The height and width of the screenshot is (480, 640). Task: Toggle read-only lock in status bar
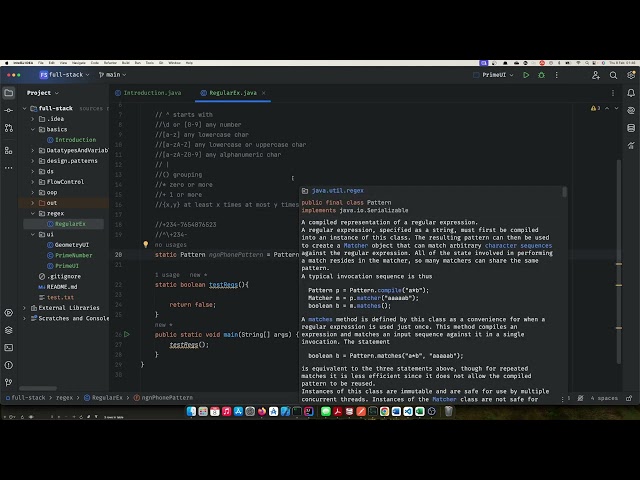coord(629,398)
